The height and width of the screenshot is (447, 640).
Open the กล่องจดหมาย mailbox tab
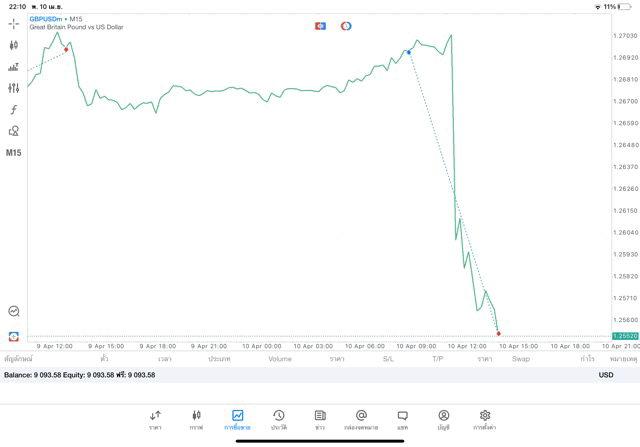click(x=361, y=420)
